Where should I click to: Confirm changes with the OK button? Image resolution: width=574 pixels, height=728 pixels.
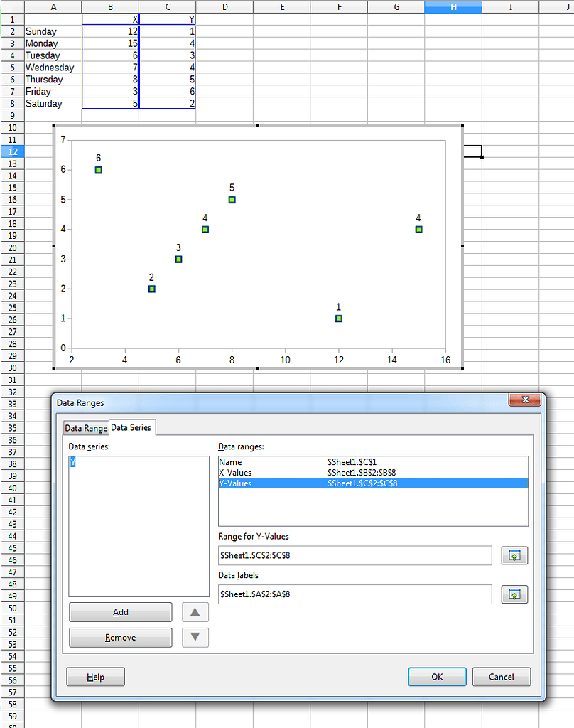click(x=437, y=676)
